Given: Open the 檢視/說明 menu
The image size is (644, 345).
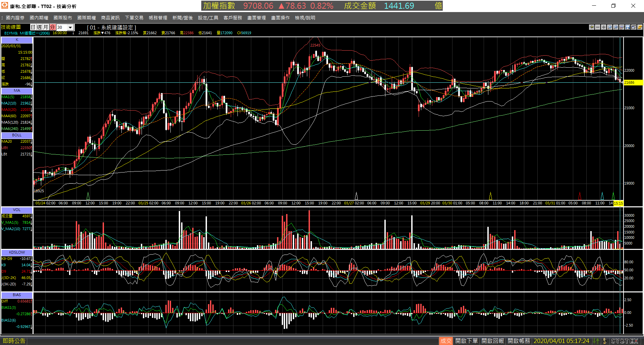Looking at the screenshot, I should 305,18.
